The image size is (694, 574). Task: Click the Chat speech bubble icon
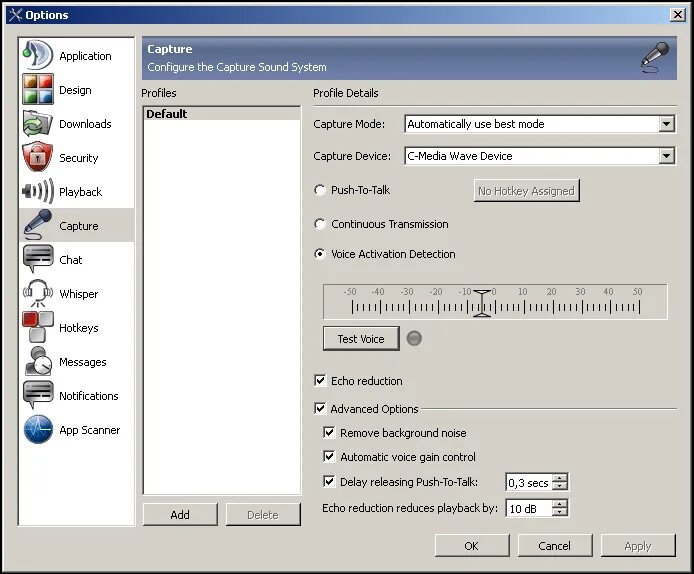[x=38, y=259]
